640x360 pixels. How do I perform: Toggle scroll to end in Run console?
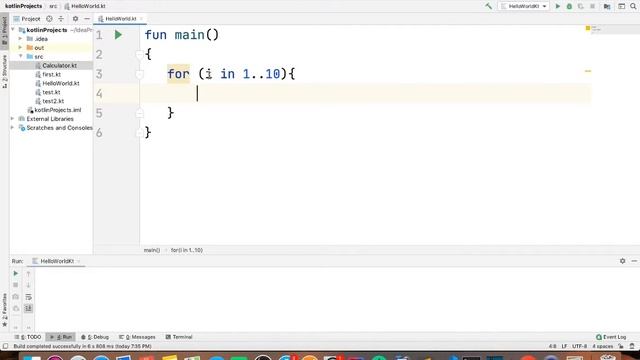(x=28, y=308)
